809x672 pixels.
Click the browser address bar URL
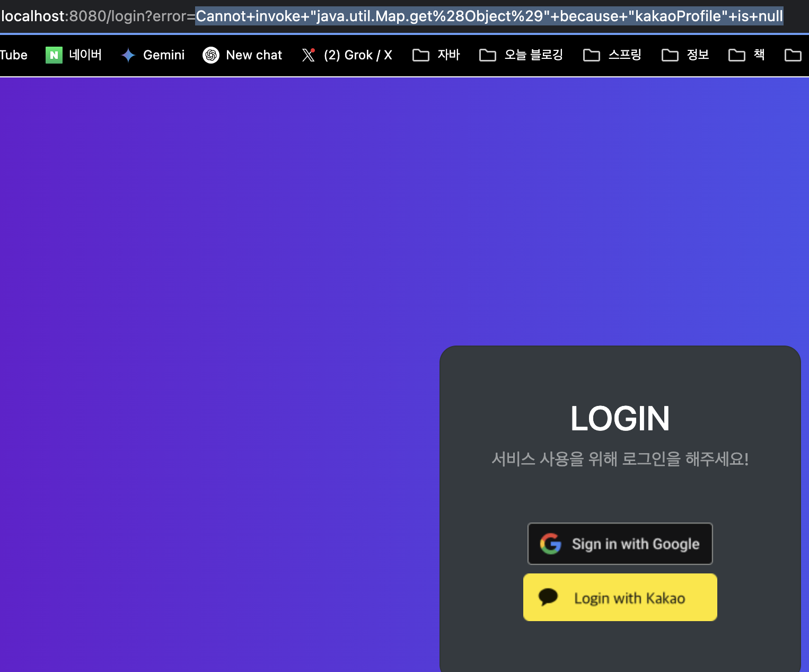coord(392,16)
